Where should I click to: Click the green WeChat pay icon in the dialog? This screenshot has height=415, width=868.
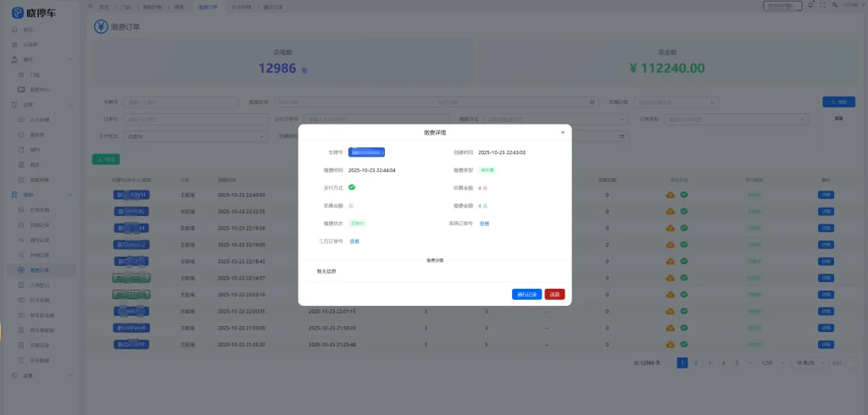tap(352, 187)
